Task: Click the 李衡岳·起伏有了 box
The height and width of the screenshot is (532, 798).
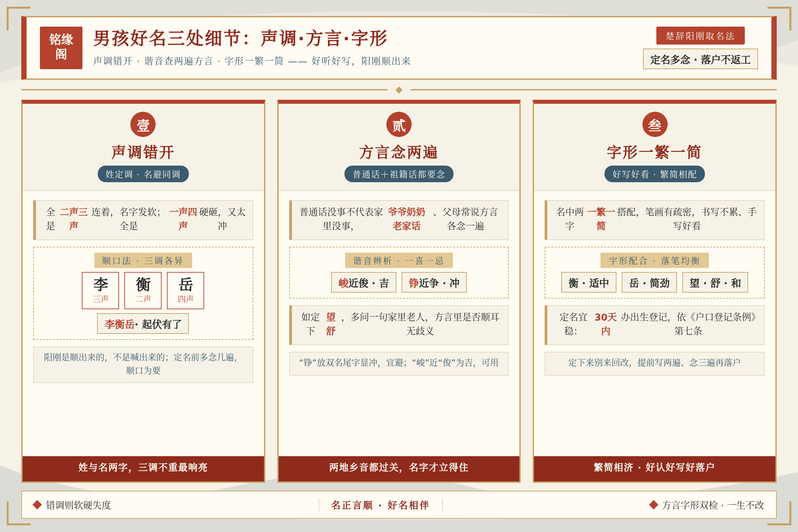Action: tap(143, 324)
